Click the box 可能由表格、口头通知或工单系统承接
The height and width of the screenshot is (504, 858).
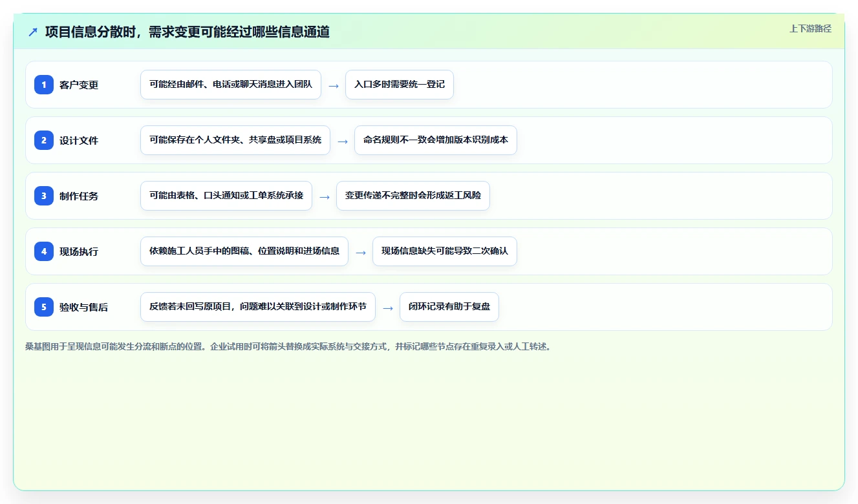(226, 196)
